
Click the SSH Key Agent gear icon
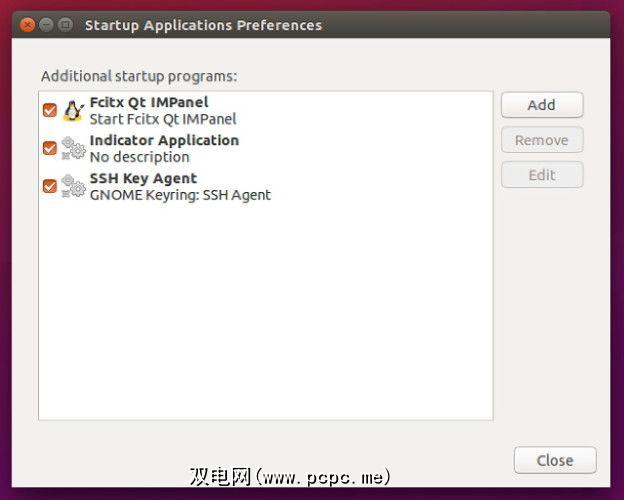(x=73, y=186)
